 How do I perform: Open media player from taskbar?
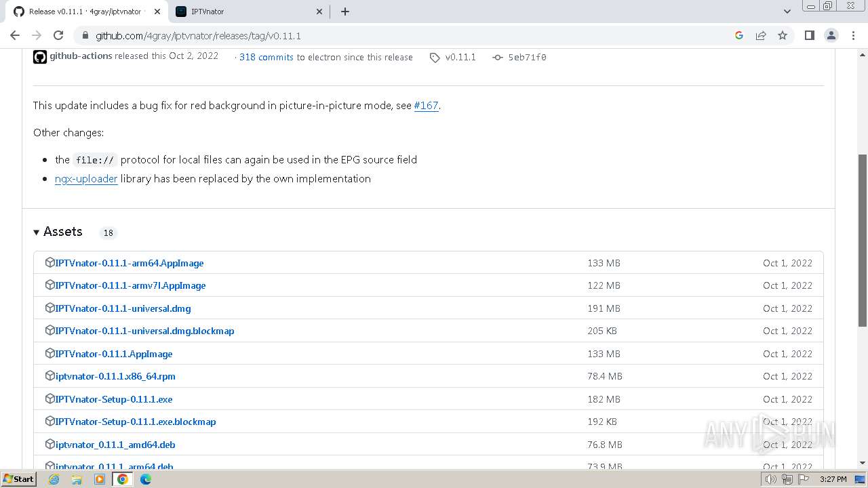pos(100,479)
